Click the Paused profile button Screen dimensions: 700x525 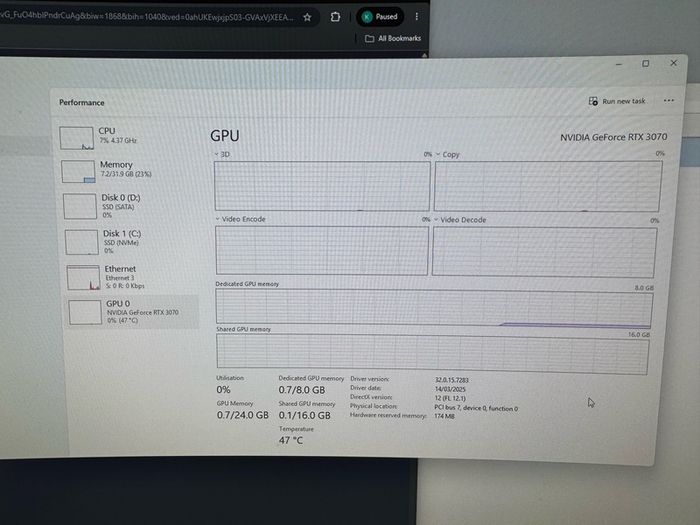(x=380, y=17)
